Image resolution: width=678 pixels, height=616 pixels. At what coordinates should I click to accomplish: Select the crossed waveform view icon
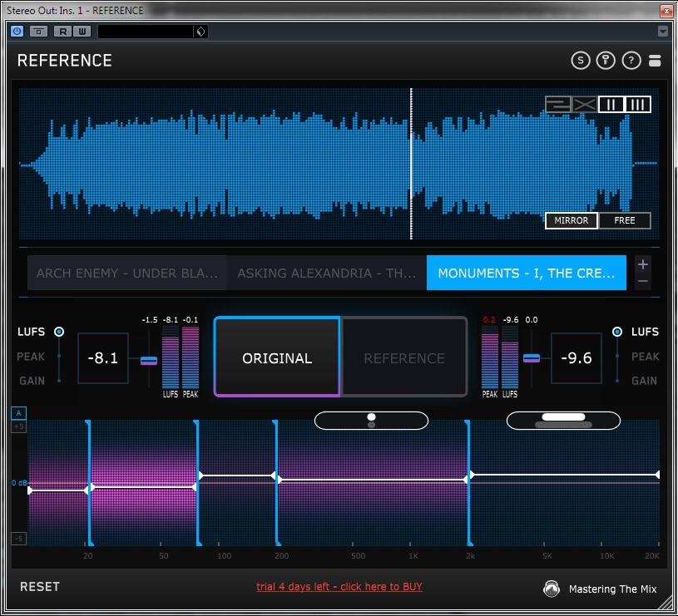[585, 104]
